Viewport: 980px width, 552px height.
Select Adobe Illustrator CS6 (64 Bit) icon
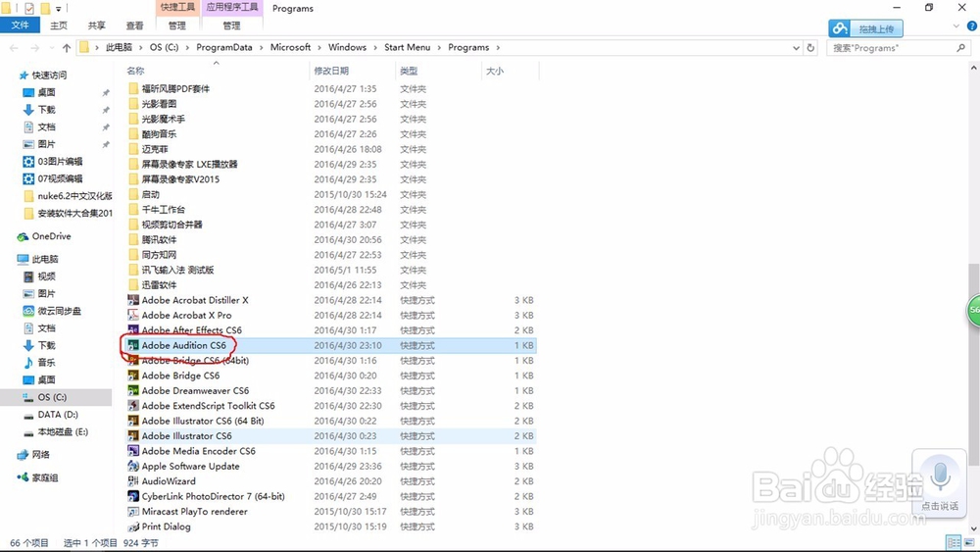(133, 421)
